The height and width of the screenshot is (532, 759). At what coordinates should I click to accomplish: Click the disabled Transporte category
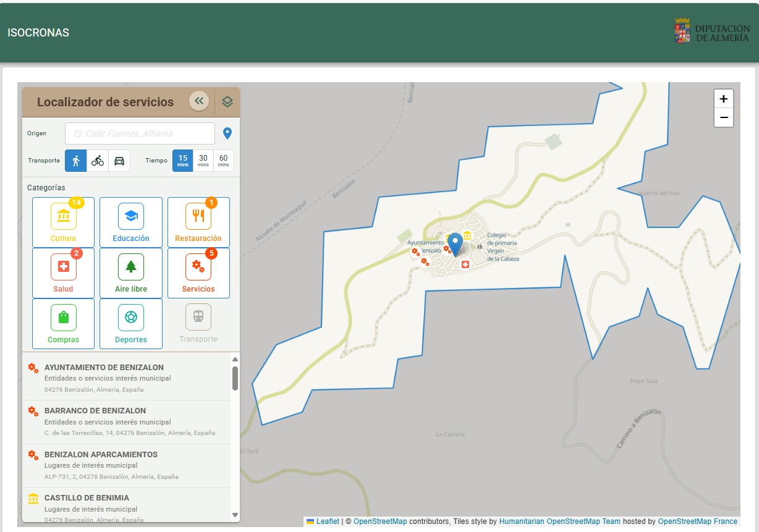tap(198, 324)
